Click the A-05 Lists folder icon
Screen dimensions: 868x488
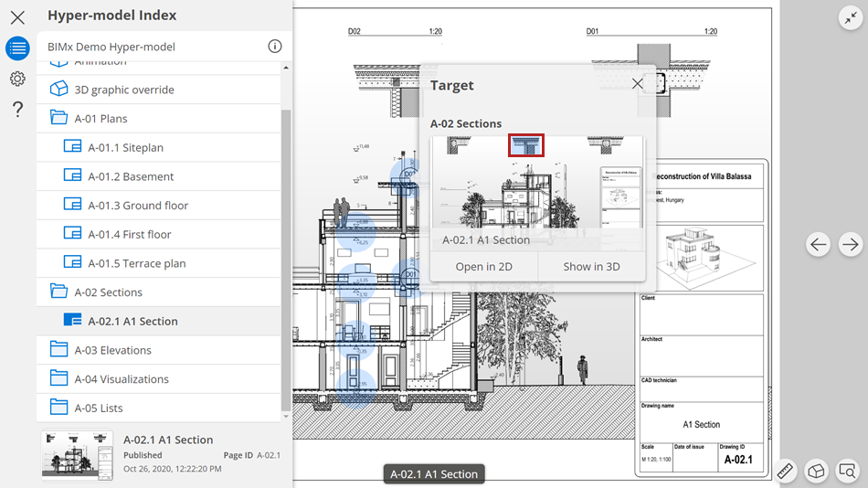[58, 407]
